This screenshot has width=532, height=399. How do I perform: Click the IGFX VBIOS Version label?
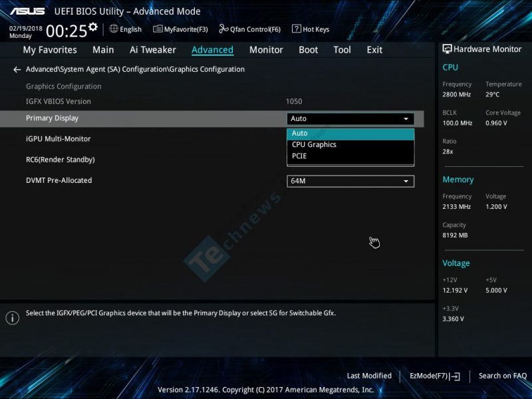[x=59, y=102]
